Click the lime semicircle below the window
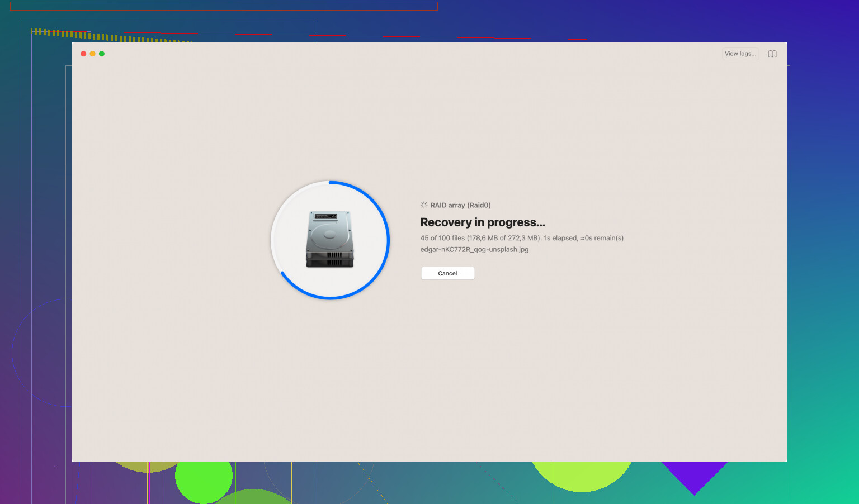Image resolution: width=859 pixels, height=504 pixels. click(x=582, y=475)
